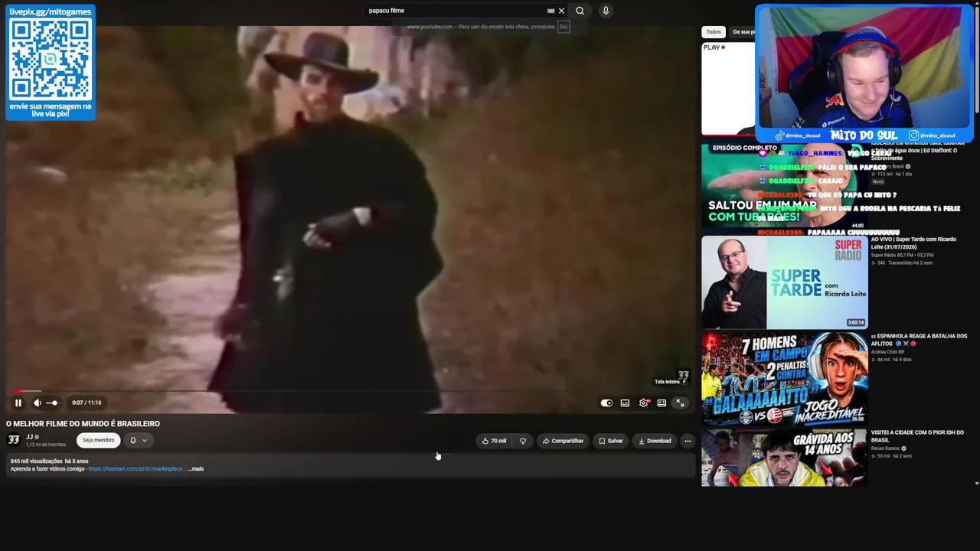Open the 'Grávida aos 14 anos' video thumbnail
The height and width of the screenshot is (551, 980).
coord(785,458)
